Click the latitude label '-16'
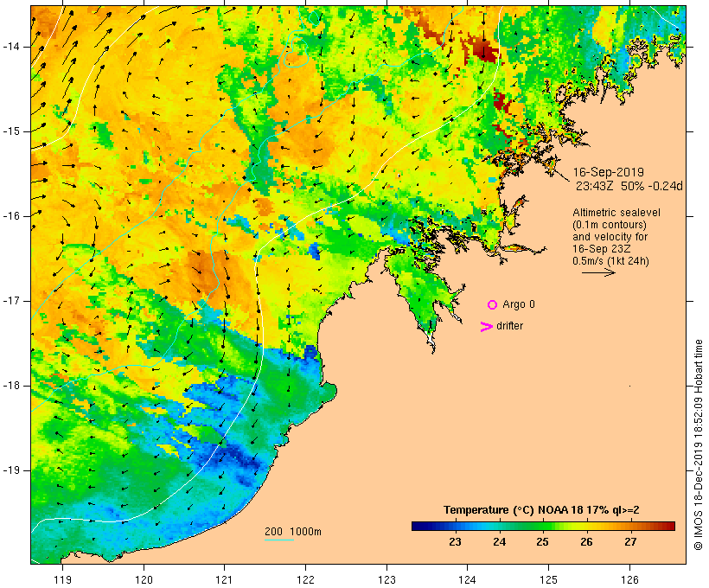 [x=11, y=216]
